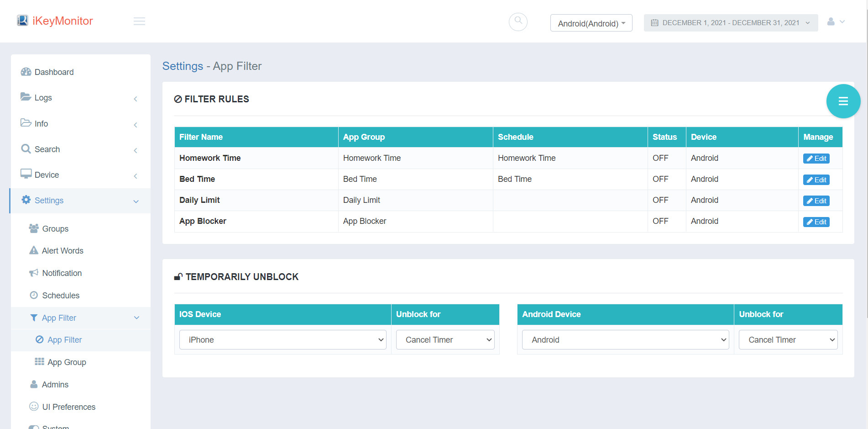Click the Groups people icon
This screenshot has width=868, height=429.
click(x=33, y=228)
